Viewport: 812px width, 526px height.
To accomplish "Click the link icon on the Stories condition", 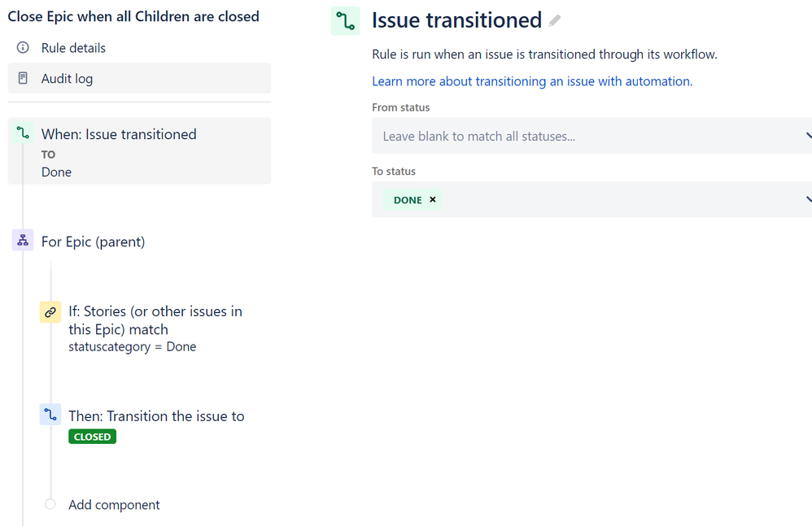I will [x=50, y=311].
